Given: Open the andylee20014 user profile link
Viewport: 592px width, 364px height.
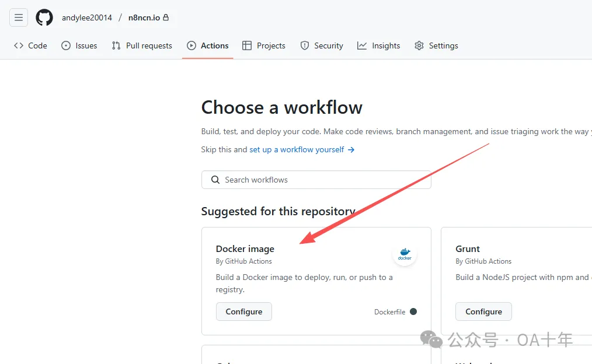Looking at the screenshot, I should point(87,17).
